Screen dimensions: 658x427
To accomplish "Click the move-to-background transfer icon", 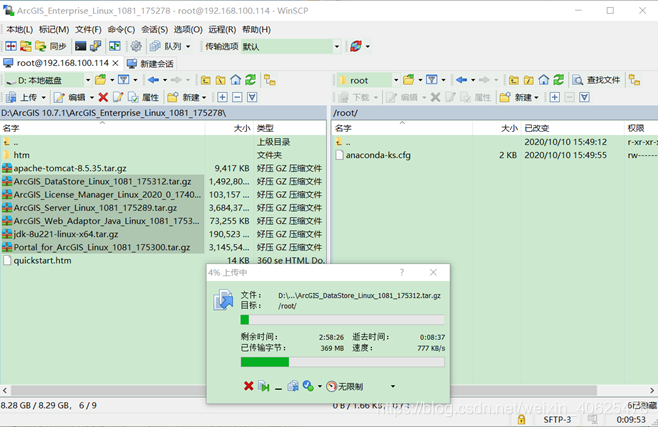I will (x=264, y=386).
